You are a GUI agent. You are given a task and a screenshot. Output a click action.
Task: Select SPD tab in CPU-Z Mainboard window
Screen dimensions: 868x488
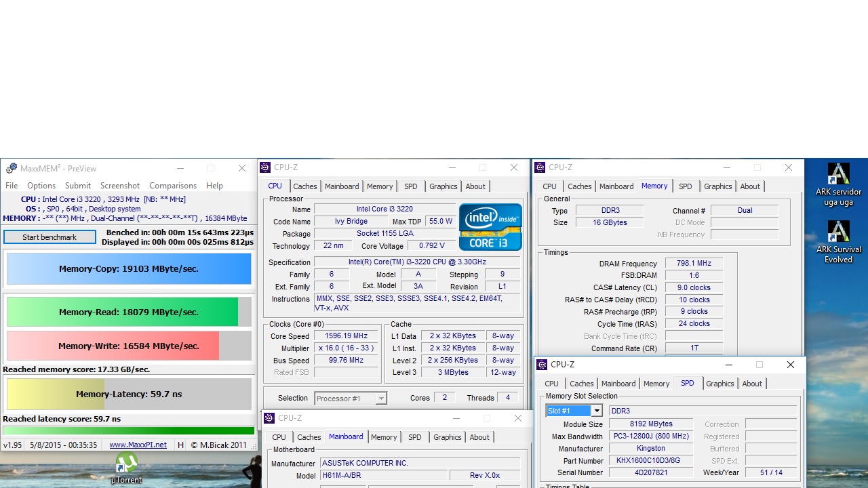(x=415, y=437)
